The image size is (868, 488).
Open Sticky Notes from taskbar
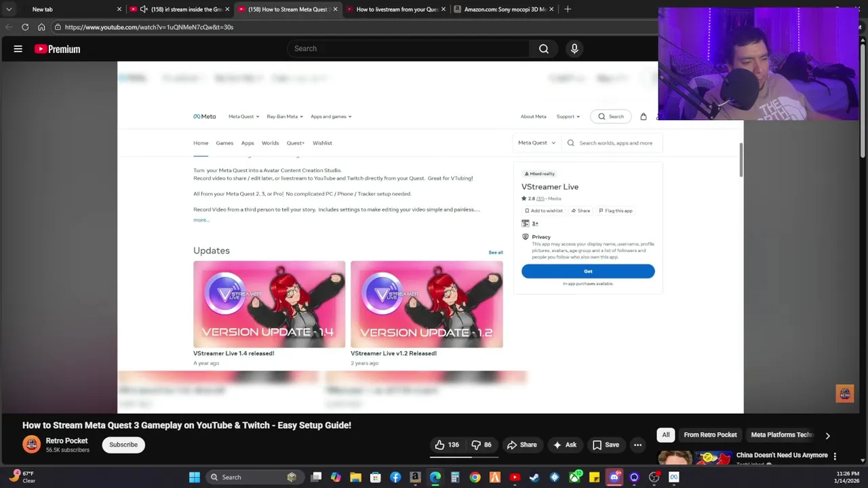click(594, 477)
